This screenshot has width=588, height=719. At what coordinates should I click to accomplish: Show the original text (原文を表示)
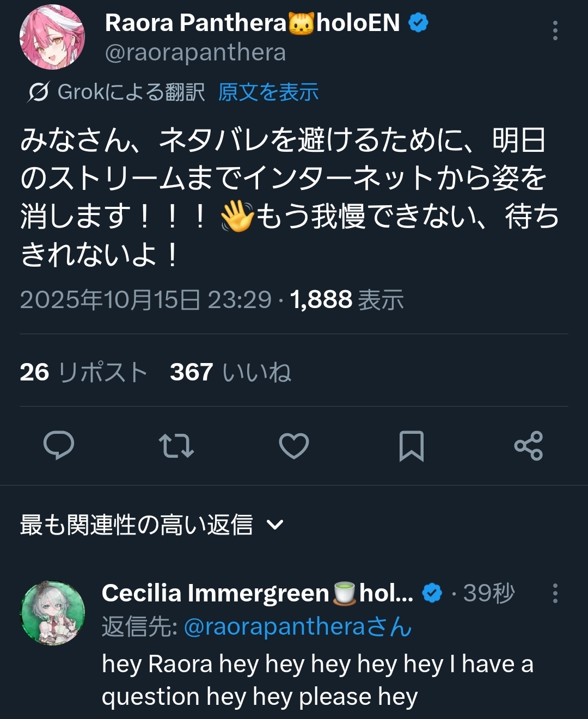[x=268, y=92]
